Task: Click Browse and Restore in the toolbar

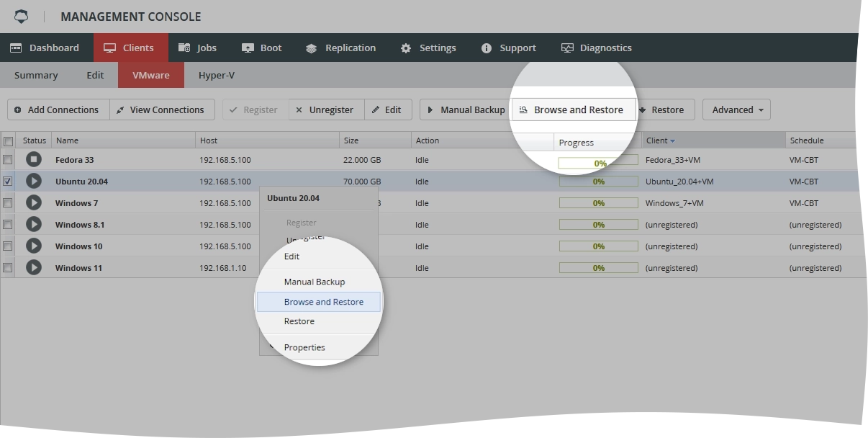Action: [x=574, y=109]
